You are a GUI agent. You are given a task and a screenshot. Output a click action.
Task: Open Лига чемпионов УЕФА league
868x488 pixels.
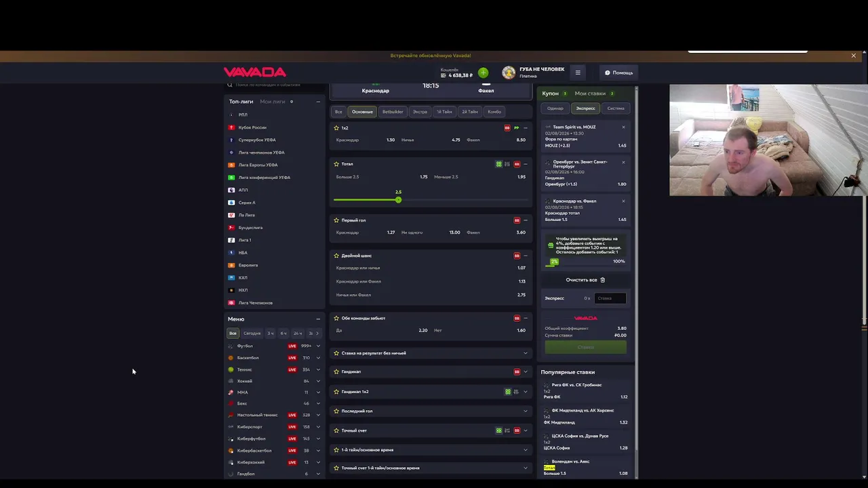[261, 152]
